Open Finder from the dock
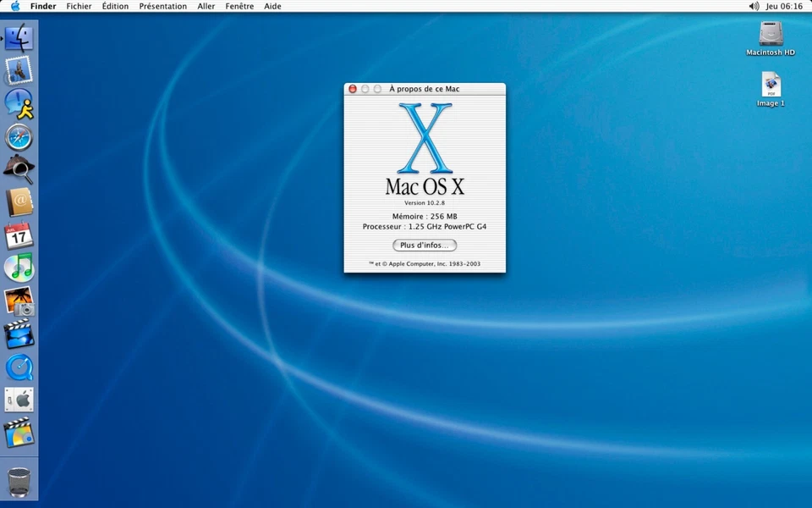Viewport: 812px width, 508px height. (x=19, y=38)
